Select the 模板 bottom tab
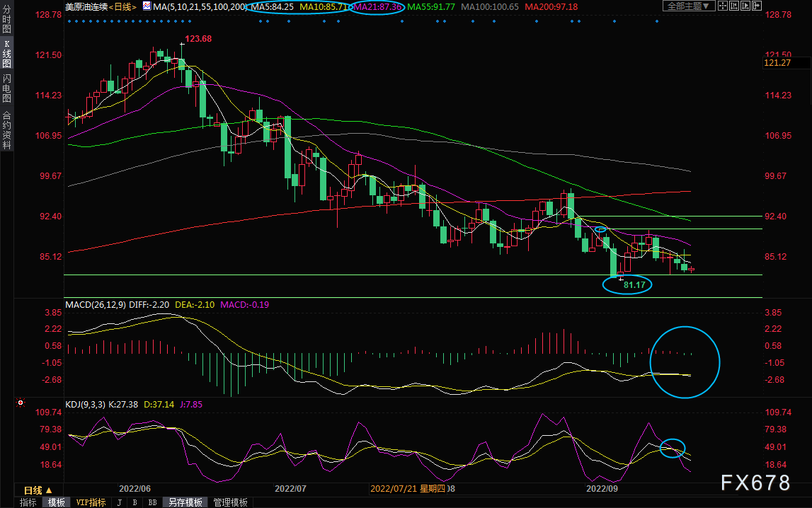This screenshot has height=508, width=812. [57, 502]
